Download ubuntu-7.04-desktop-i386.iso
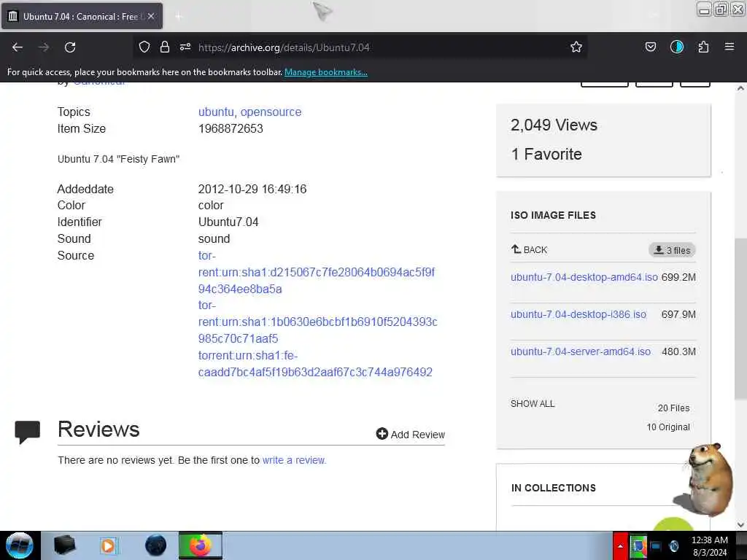The image size is (747, 560). pyautogui.click(x=578, y=314)
